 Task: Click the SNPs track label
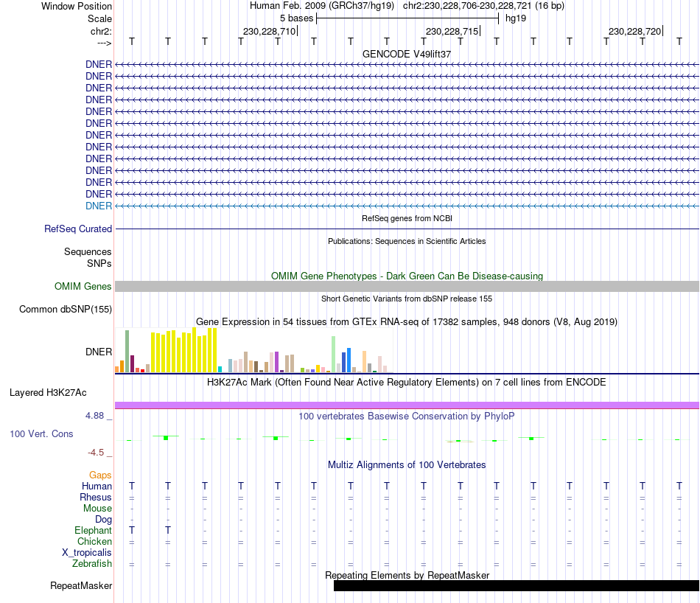coord(99,263)
